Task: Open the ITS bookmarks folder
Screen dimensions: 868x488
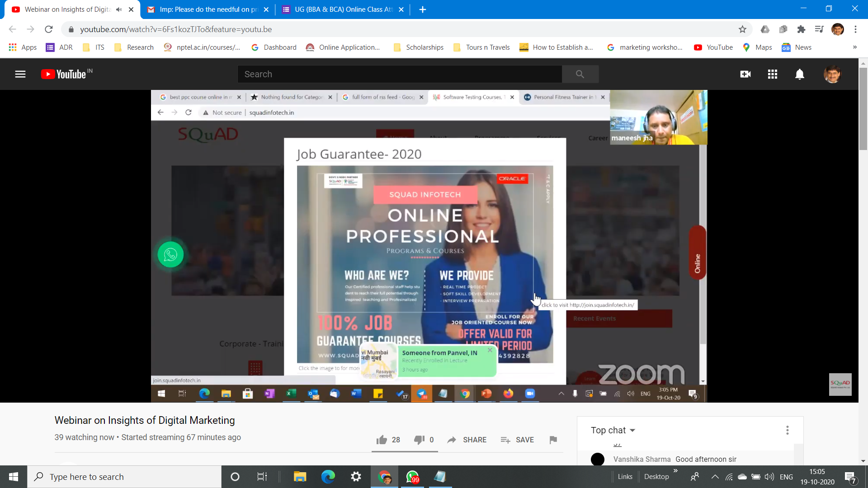Action: pyautogui.click(x=94, y=47)
